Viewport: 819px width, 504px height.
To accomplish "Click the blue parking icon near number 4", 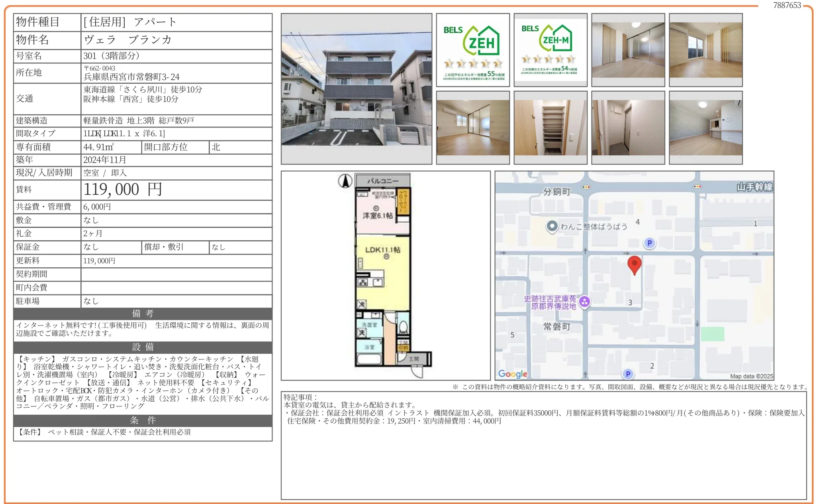I will (649, 243).
